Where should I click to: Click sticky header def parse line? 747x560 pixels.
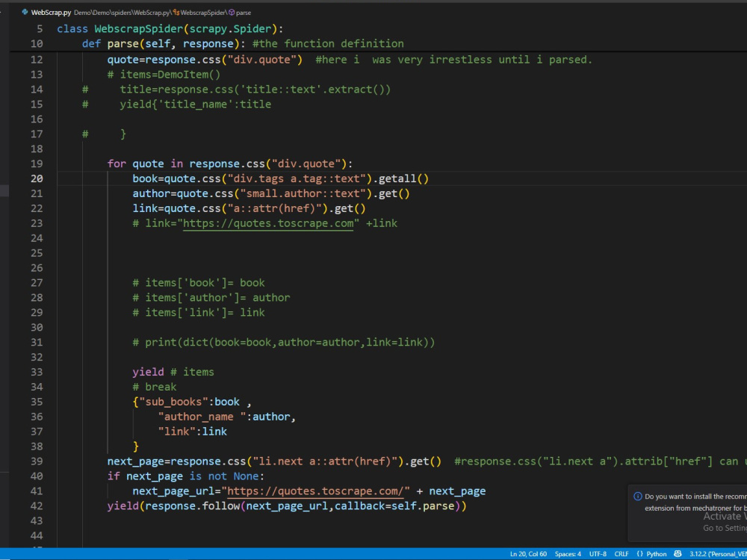(x=243, y=44)
